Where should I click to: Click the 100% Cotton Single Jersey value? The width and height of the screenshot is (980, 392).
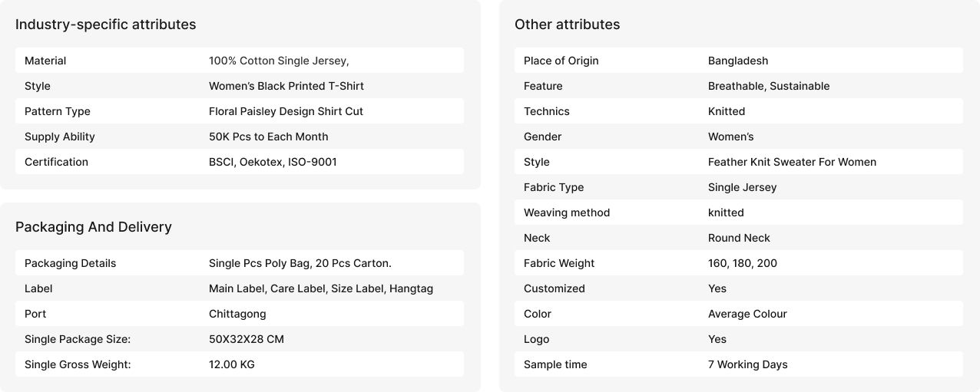(x=279, y=61)
